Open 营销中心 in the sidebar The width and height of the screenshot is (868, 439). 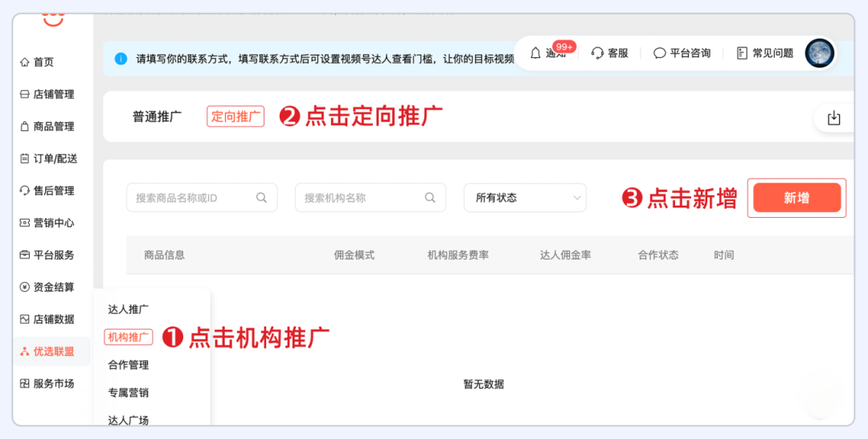(53, 223)
